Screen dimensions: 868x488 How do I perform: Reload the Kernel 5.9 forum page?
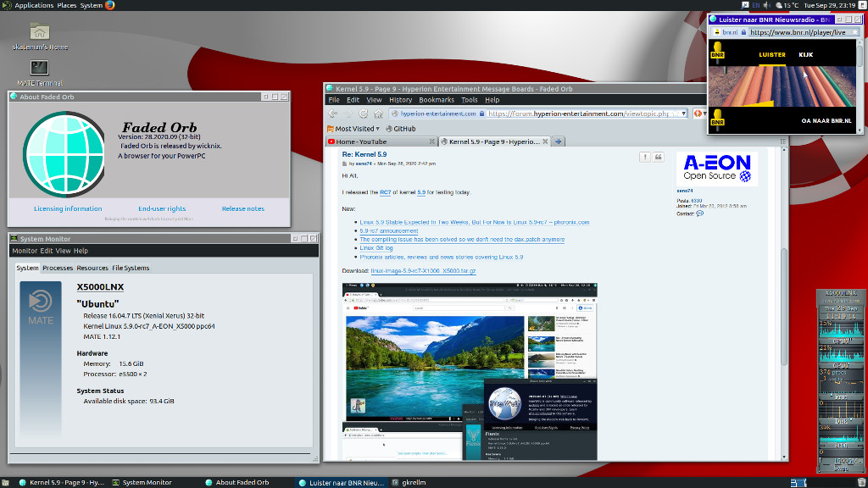tap(363, 114)
